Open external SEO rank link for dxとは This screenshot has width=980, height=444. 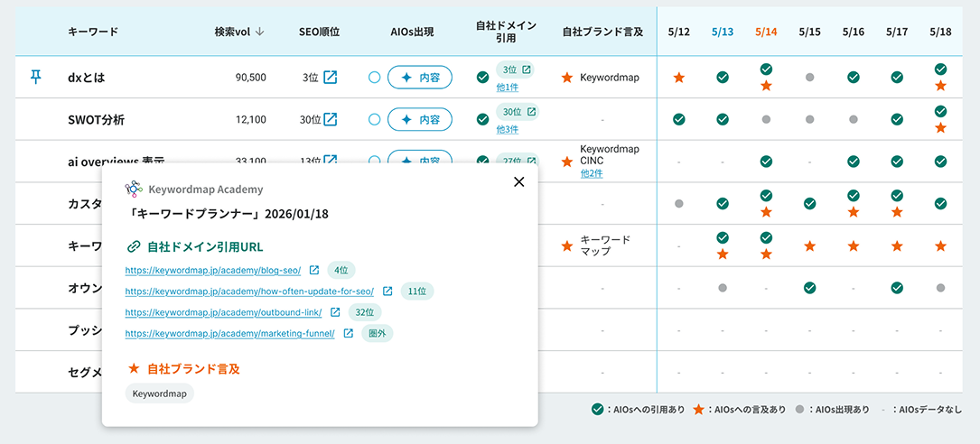click(x=331, y=78)
